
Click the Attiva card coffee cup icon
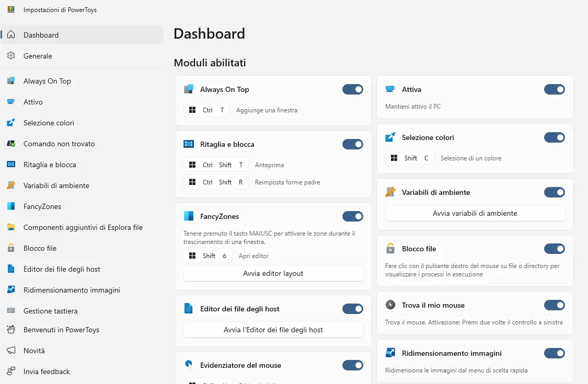390,89
